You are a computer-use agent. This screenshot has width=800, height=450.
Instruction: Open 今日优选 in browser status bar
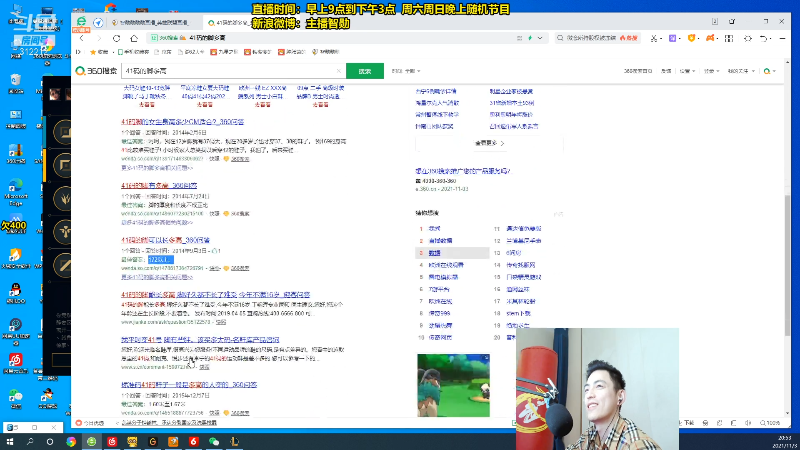click(x=90, y=423)
